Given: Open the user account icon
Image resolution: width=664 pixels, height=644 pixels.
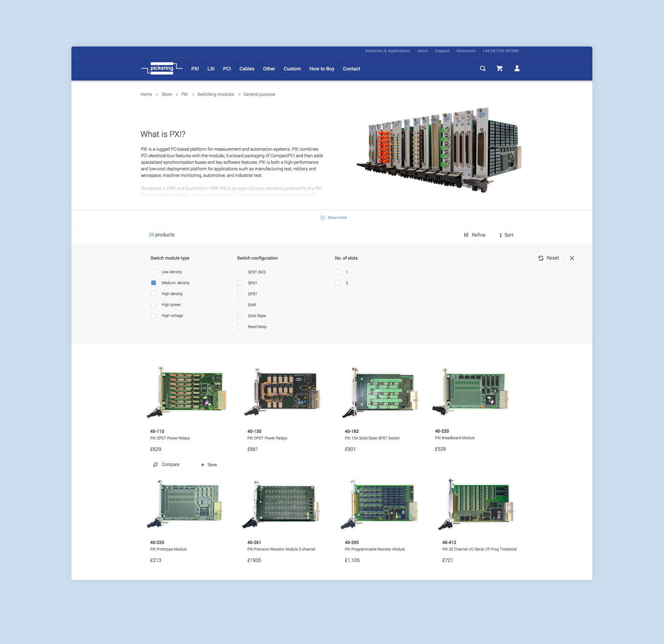Looking at the screenshot, I should (x=517, y=68).
